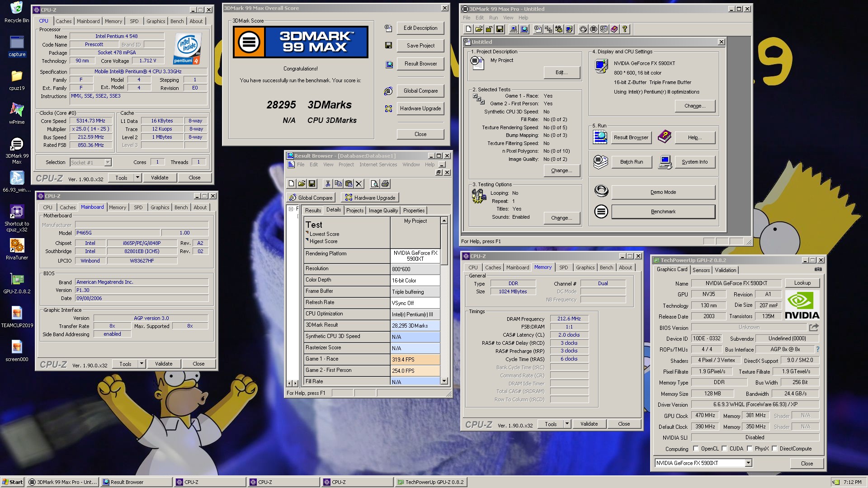Click Testing Options icon in 3DMark toolbar

pos(559,29)
